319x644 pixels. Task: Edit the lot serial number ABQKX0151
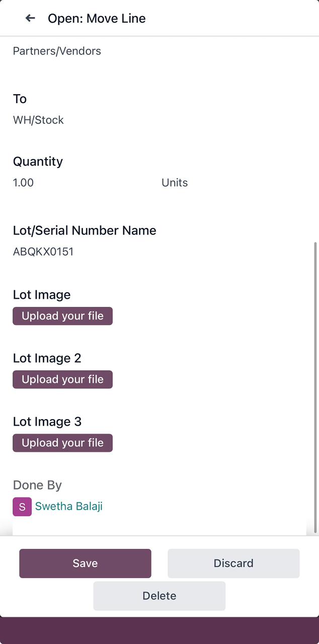43,252
